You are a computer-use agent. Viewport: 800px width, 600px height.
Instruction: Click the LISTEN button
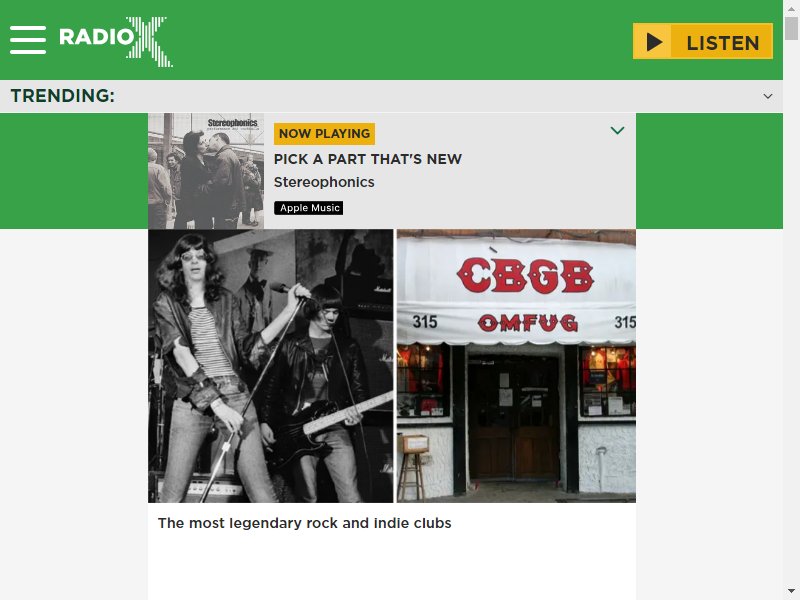[703, 41]
